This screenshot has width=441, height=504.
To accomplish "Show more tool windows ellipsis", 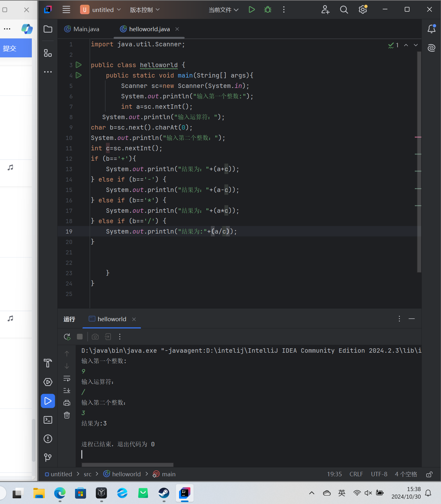I will coord(48,72).
